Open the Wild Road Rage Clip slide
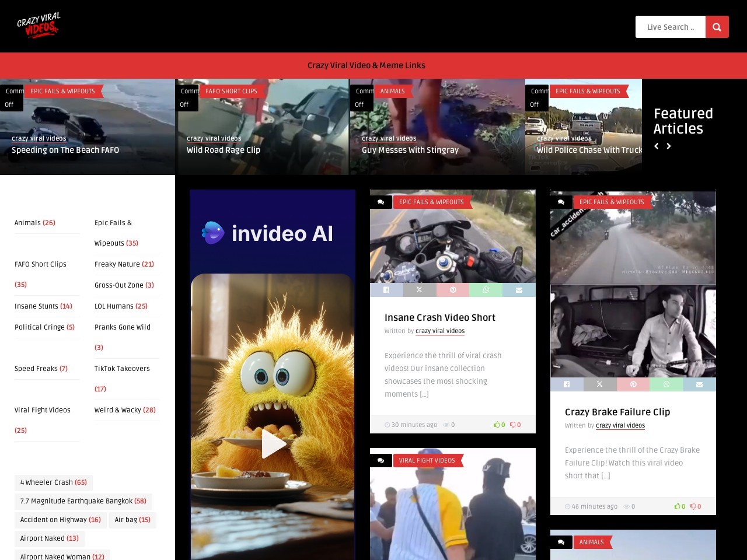 point(224,150)
